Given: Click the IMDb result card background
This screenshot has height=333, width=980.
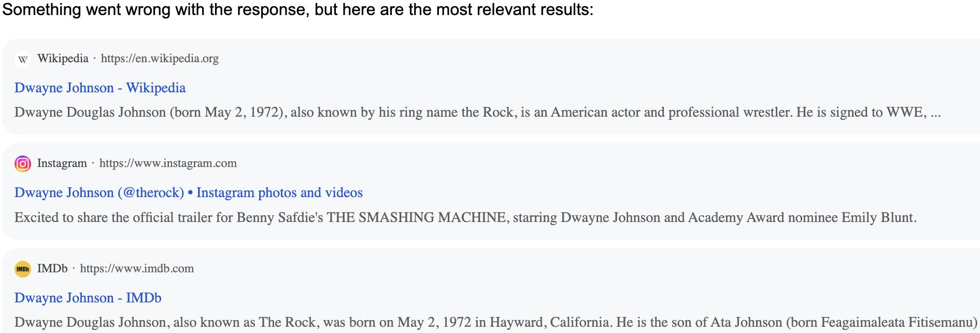Looking at the screenshot, I should coord(829,296).
